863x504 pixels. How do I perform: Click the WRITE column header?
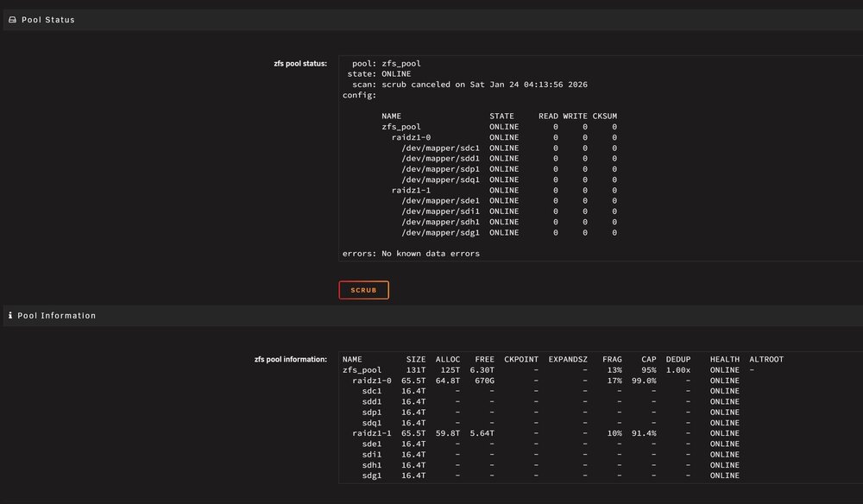575,117
